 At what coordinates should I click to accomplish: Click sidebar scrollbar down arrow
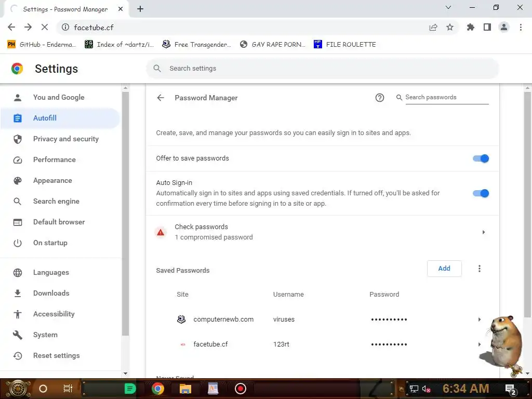[x=126, y=374]
